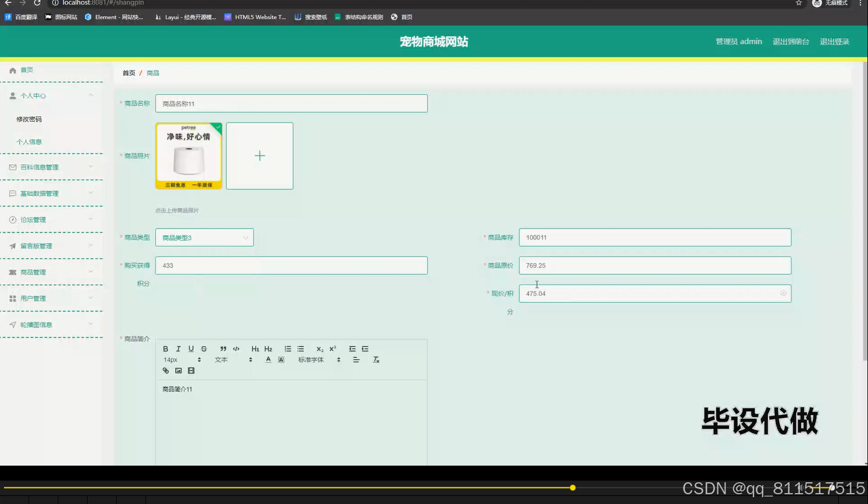
Task: Open the Element bookmark
Action: pyautogui.click(x=114, y=17)
